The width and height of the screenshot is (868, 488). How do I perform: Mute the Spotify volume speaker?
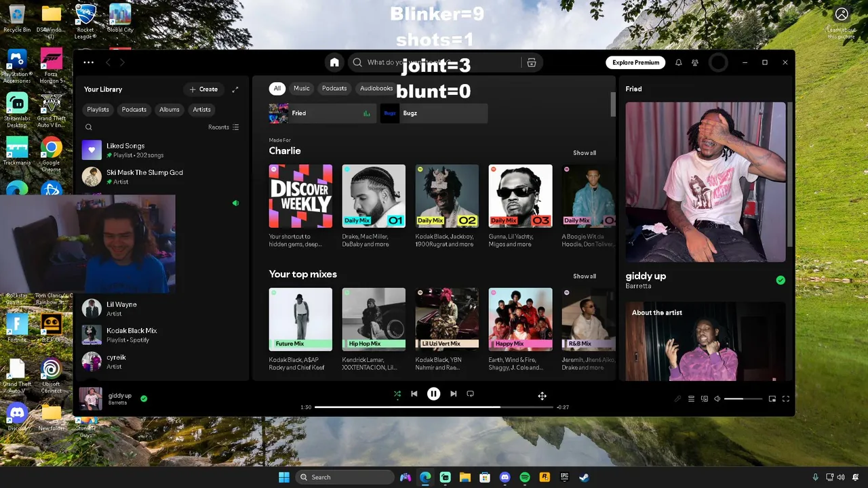[717, 399]
